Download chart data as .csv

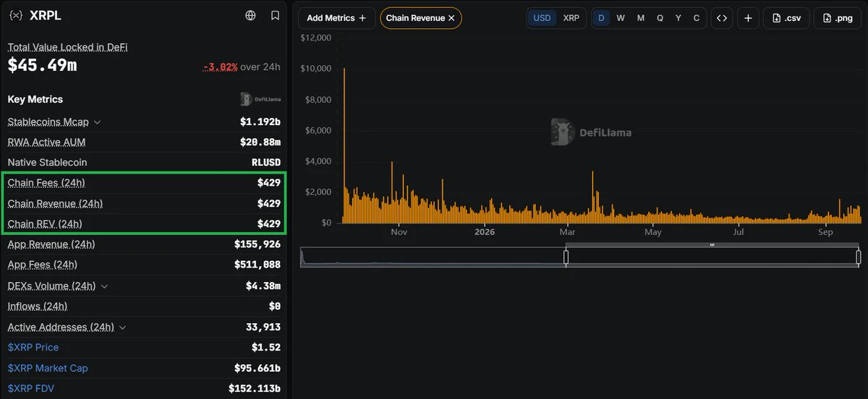coord(786,18)
